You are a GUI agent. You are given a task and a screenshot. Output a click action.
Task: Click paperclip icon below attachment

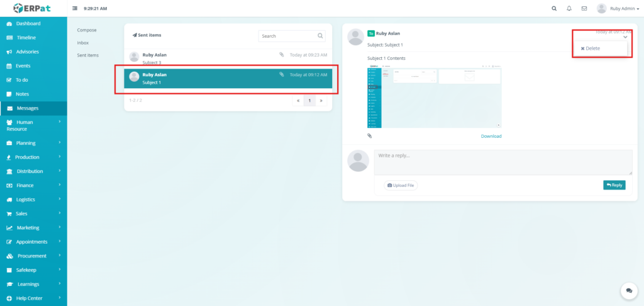coord(370,136)
